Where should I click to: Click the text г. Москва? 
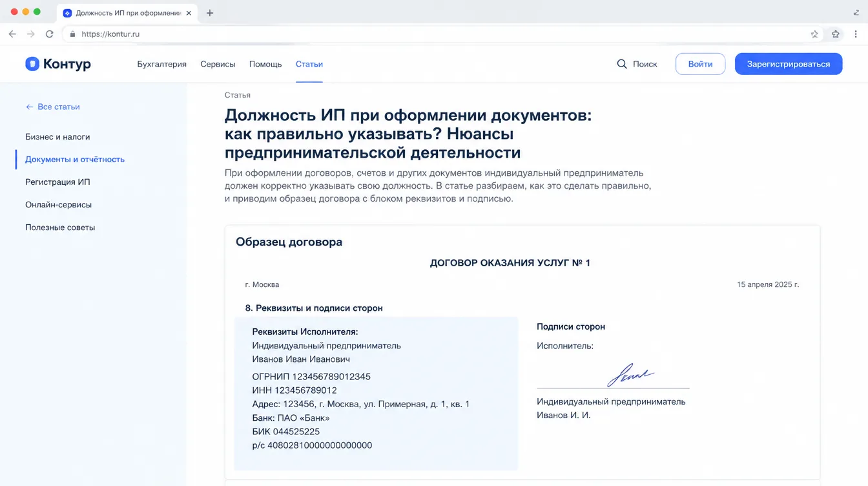click(x=262, y=284)
